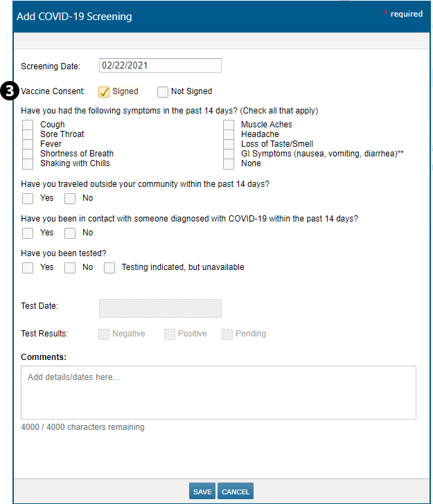433x504 pixels.
Task: Check the Not Signed consent checkbox
Action: (163, 92)
